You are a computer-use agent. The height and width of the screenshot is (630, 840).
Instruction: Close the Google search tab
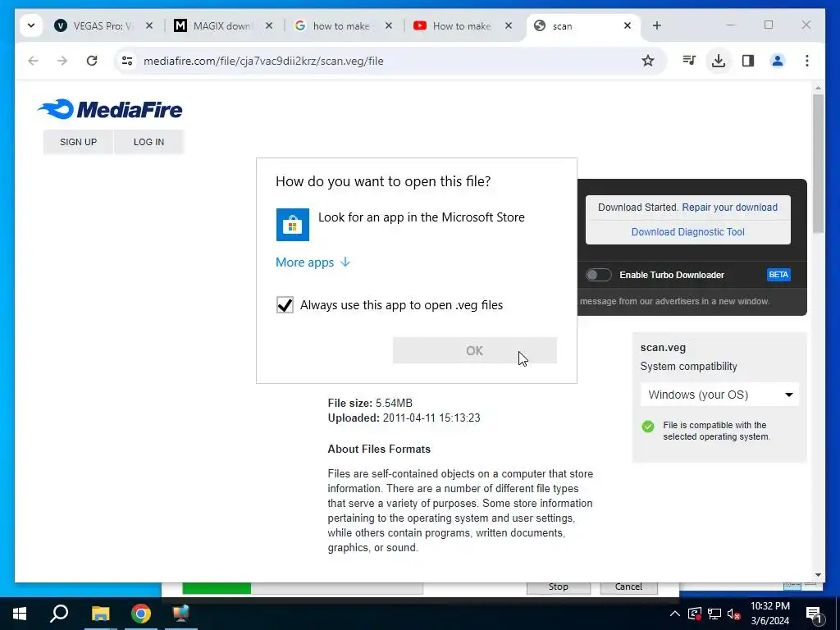coord(389,25)
